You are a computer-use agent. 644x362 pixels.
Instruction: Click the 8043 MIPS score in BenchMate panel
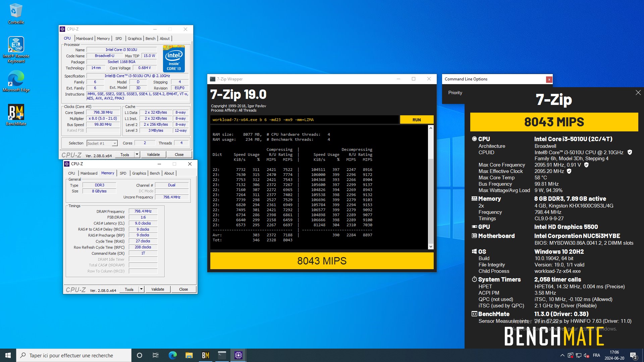tap(554, 122)
